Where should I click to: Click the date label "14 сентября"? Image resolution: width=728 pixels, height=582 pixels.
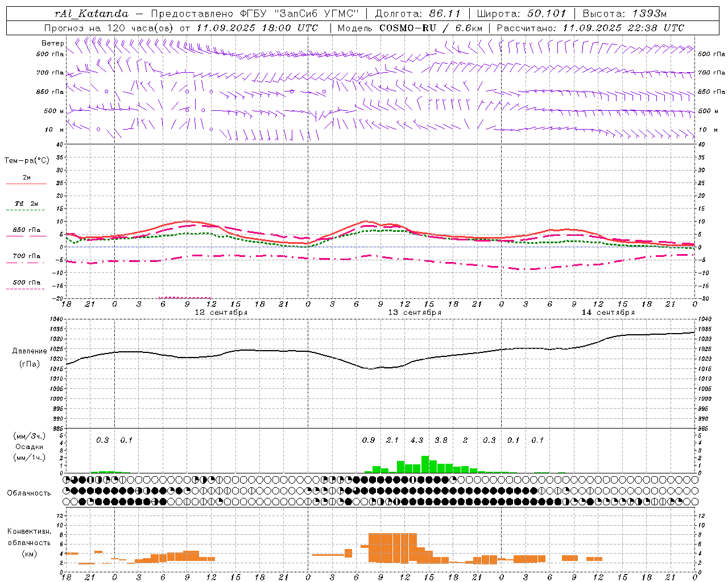pyautogui.click(x=608, y=313)
